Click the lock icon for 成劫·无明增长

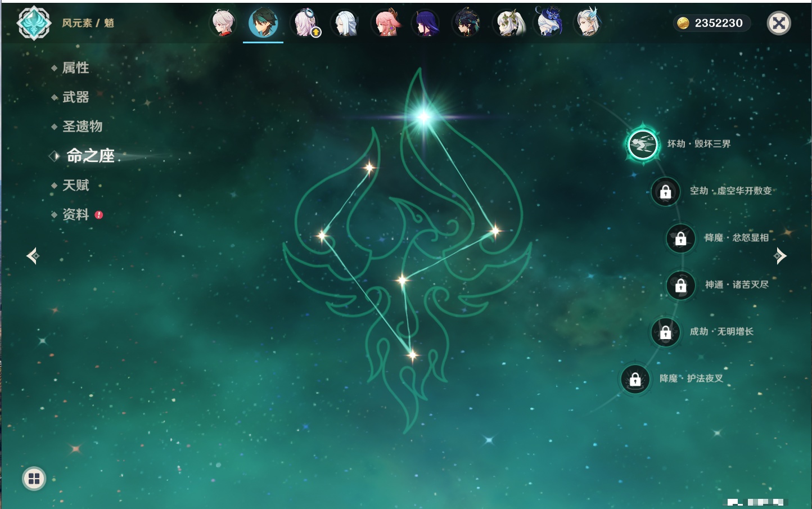pos(665,332)
